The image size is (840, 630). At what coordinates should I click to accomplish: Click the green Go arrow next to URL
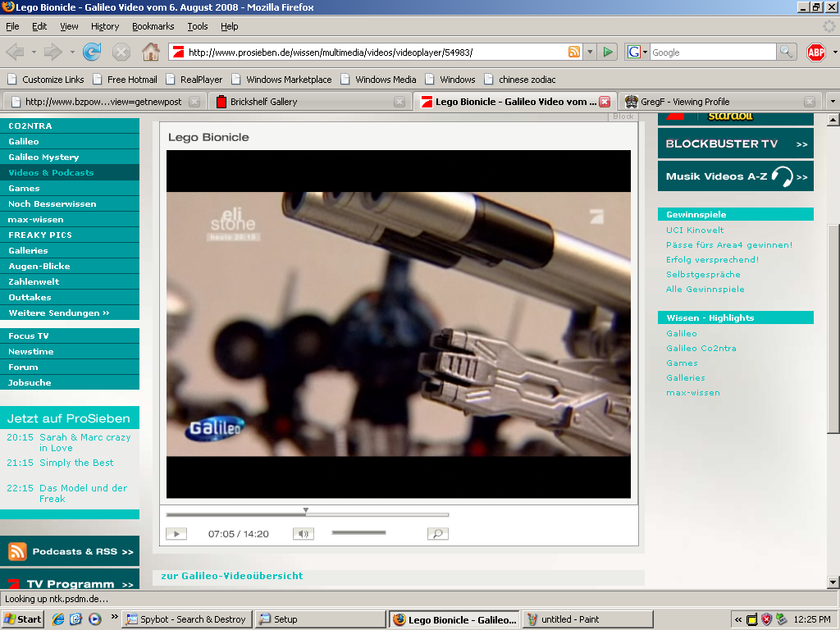coord(608,52)
